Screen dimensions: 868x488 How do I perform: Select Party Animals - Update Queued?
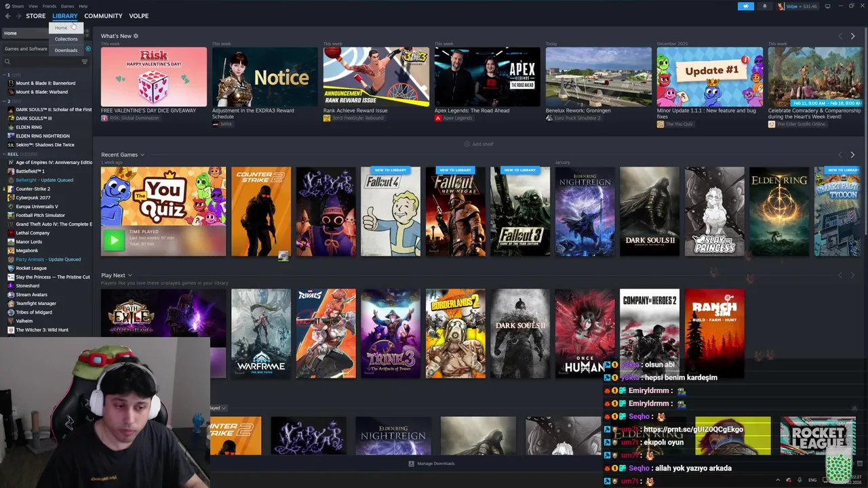coord(47,260)
